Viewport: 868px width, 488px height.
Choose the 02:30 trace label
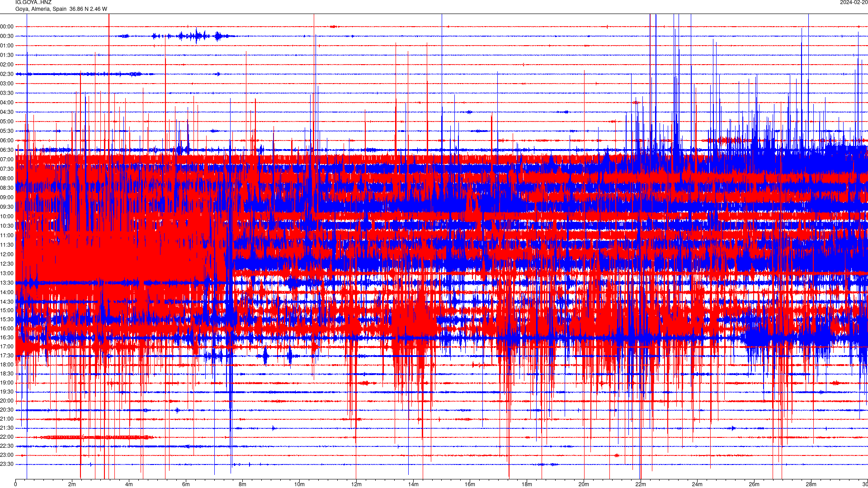(7, 74)
